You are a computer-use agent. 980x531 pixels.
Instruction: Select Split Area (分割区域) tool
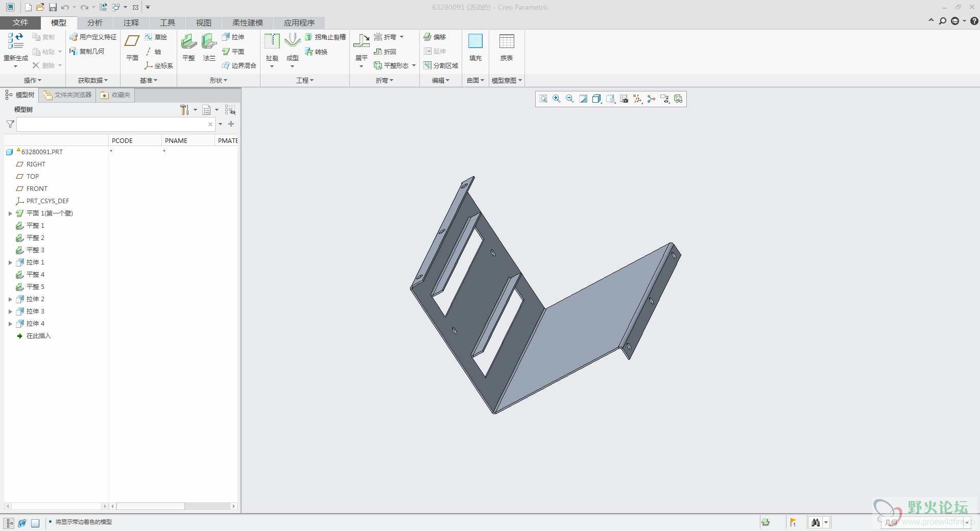[x=441, y=65]
